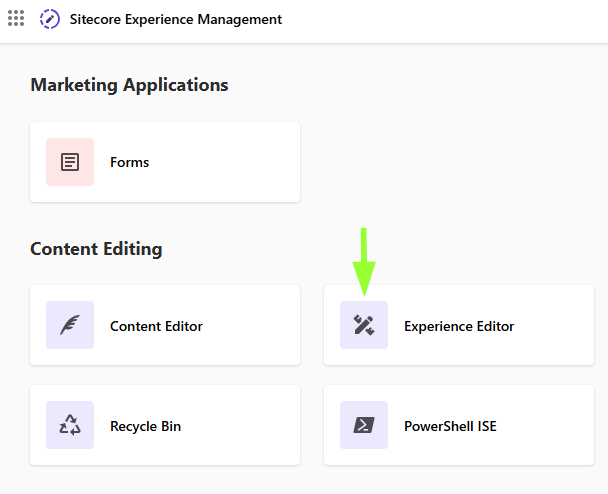This screenshot has height=494, width=608.
Task: Open the app launcher grid icon
Action: [16, 18]
